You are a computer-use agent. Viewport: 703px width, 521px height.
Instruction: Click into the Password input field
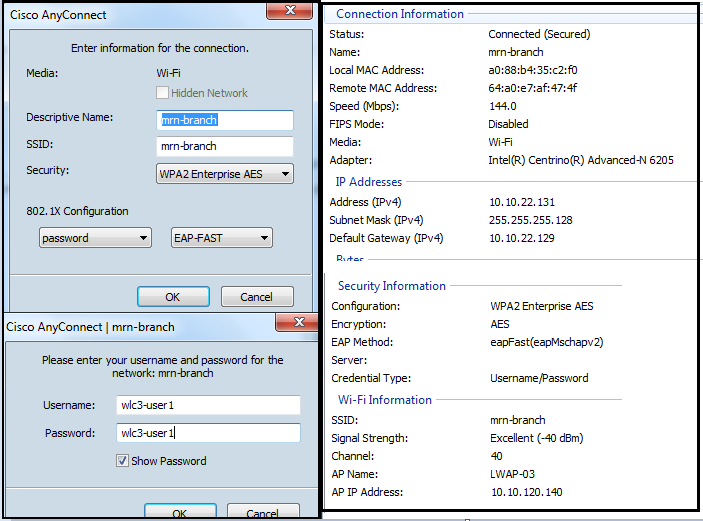[x=207, y=433]
